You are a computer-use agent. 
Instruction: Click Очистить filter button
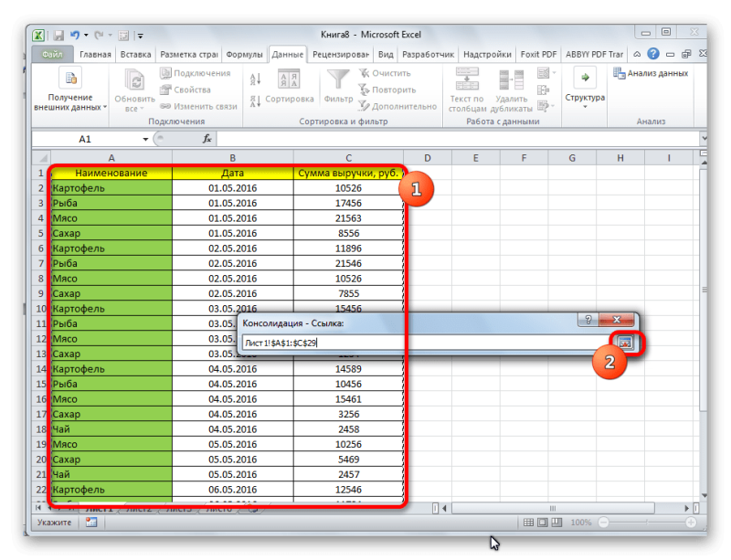point(385,73)
